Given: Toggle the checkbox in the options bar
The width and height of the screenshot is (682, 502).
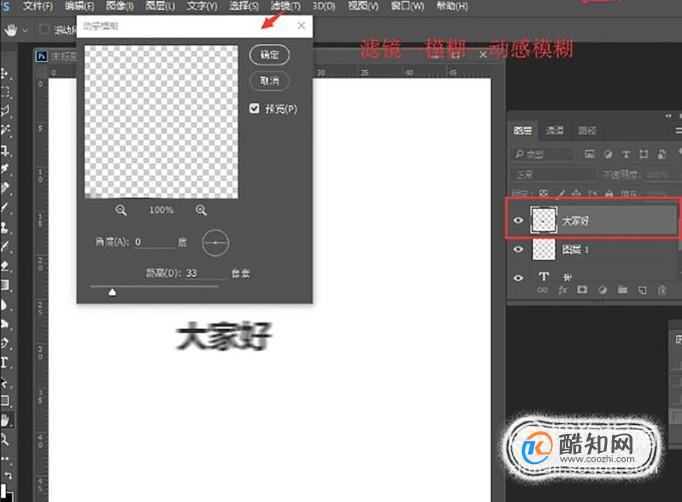Looking at the screenshot, I should 44,29.
